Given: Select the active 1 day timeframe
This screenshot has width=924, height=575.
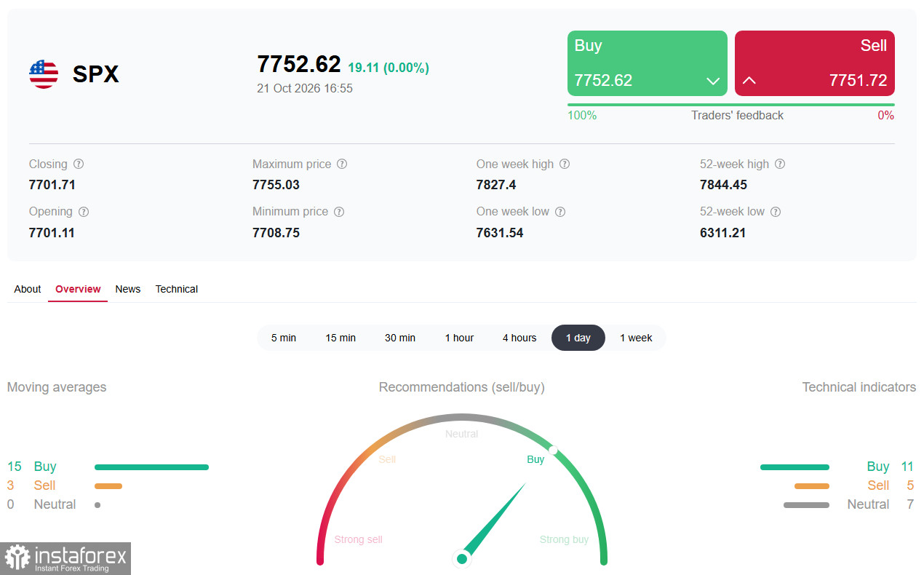Looking at the screenshot, I should point(578,338).
